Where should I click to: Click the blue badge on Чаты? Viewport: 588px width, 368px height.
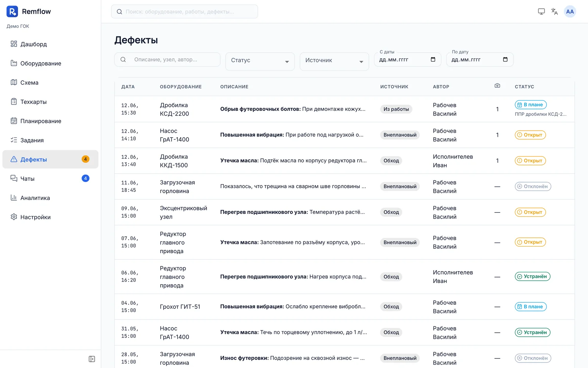coord(85,178)
